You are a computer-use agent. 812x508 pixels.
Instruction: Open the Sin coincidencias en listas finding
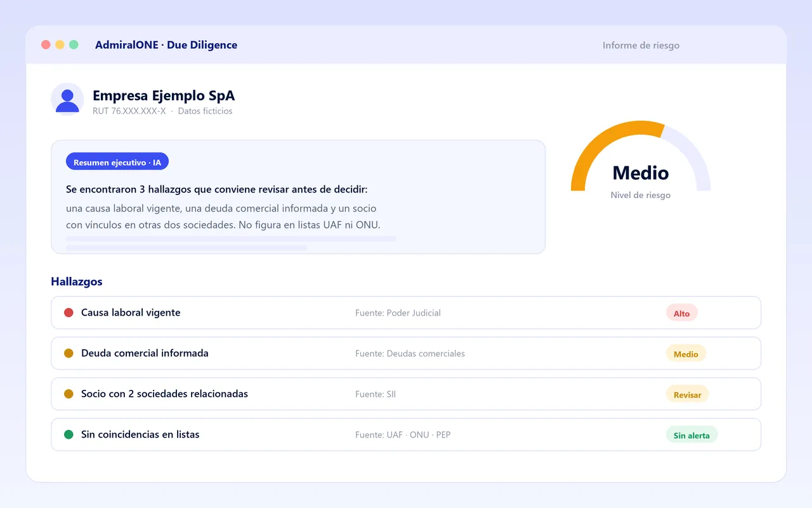406,434
